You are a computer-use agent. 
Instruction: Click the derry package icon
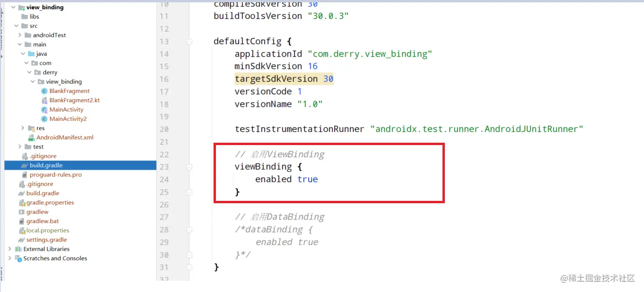click(x=38, y=73)
